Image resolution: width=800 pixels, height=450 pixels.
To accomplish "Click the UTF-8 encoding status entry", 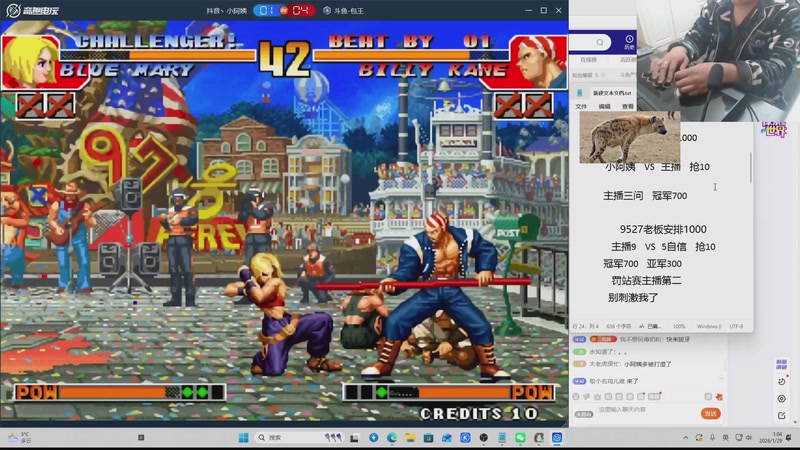I will coord(736,326).
